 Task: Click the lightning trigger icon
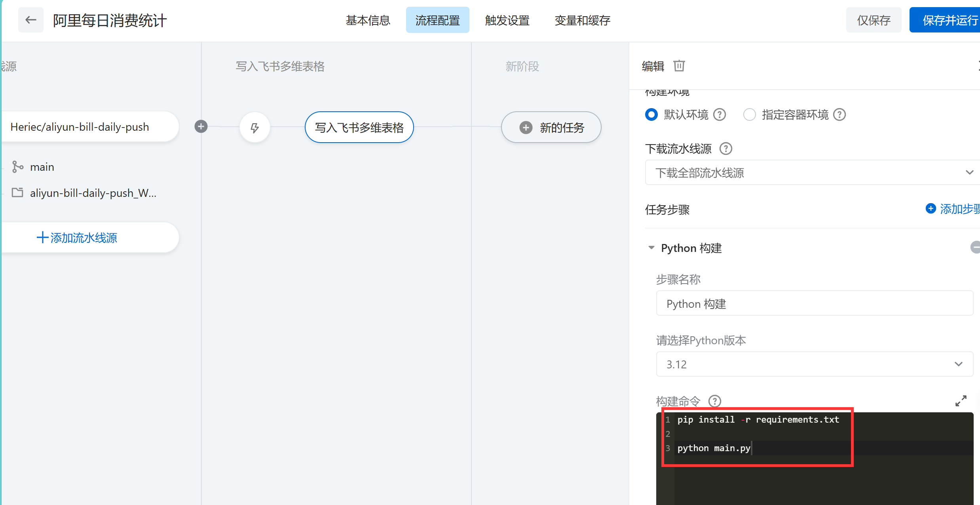tap(255, 128)
